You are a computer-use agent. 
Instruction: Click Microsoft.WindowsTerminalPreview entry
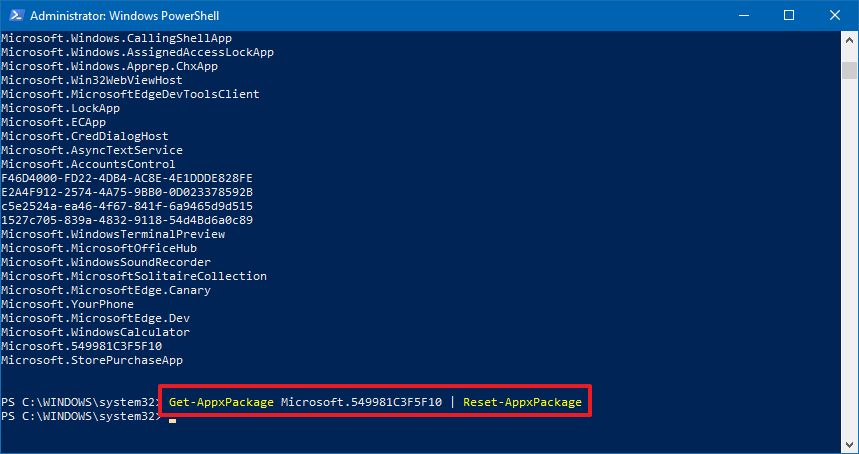(x=113, y=234)
